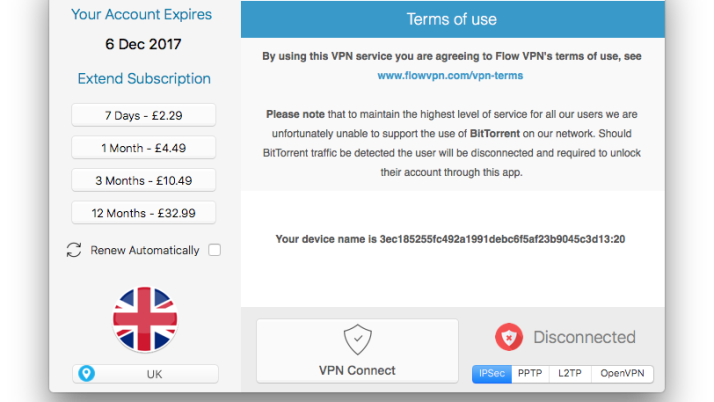Buy the 7 Days subscription
Image resolution: width=714 pixels, height=402 pixels.
[144, 116]
